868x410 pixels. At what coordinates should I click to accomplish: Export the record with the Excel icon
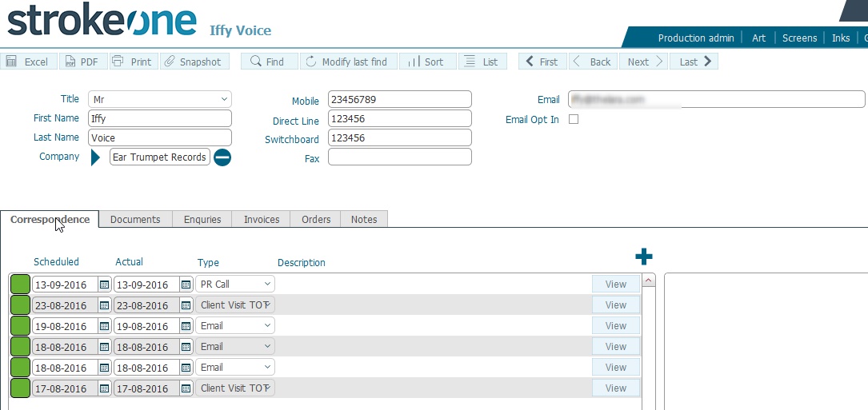[x=13, y=62]
